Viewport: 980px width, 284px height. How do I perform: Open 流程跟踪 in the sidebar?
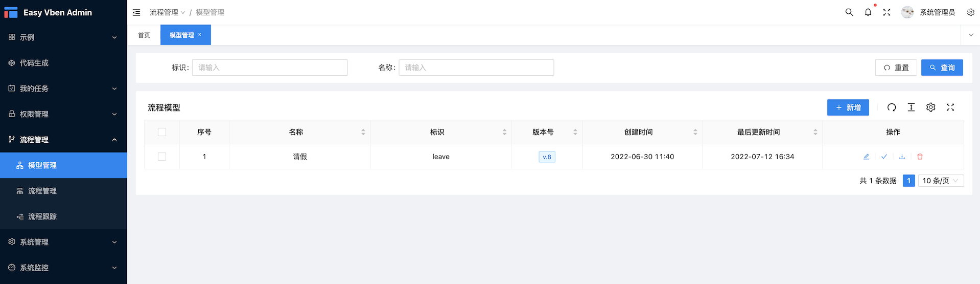pyautogui.click(x=63, y=216)
